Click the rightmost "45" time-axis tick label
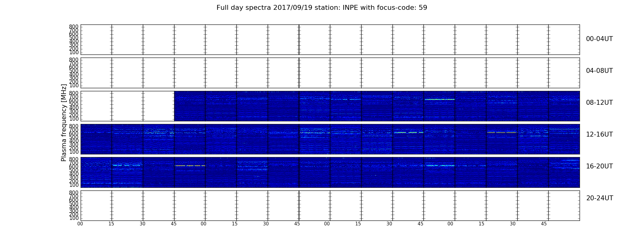This screenshot has width=644, height=245. click(x=544, y=224)
